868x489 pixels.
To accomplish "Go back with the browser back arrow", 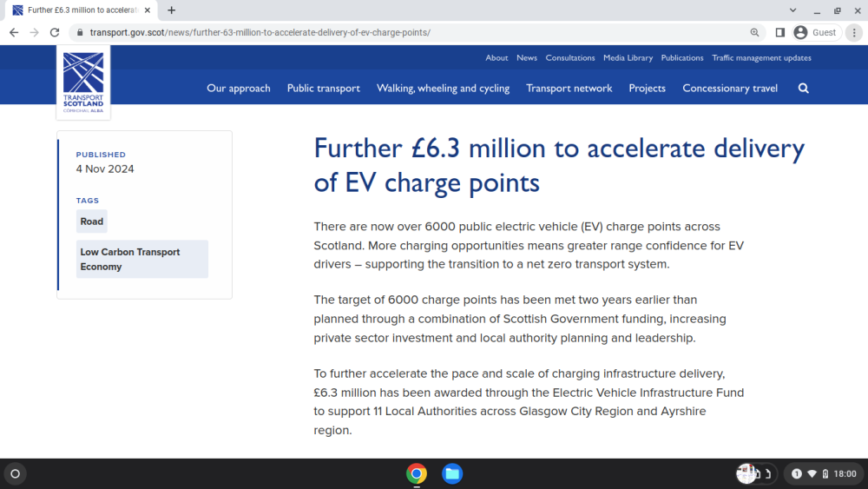I will (14, 33).
